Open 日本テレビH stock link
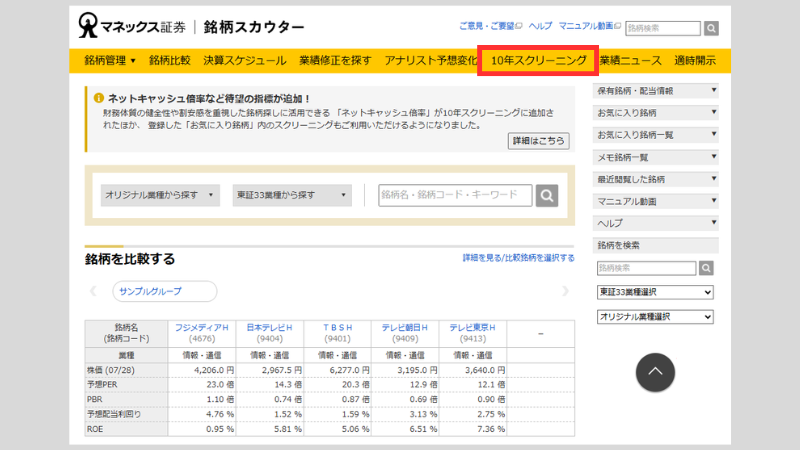 coord(269,328)
